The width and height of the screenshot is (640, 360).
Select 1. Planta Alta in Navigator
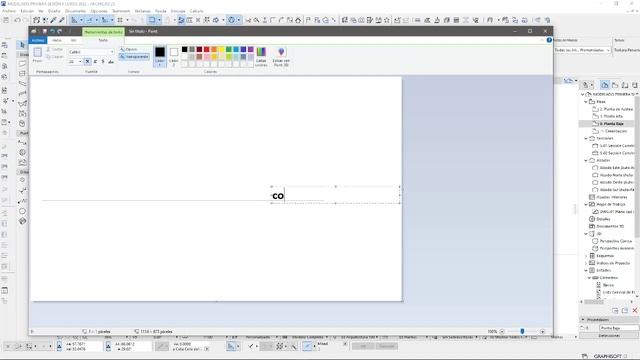click(x=608, y=116)
